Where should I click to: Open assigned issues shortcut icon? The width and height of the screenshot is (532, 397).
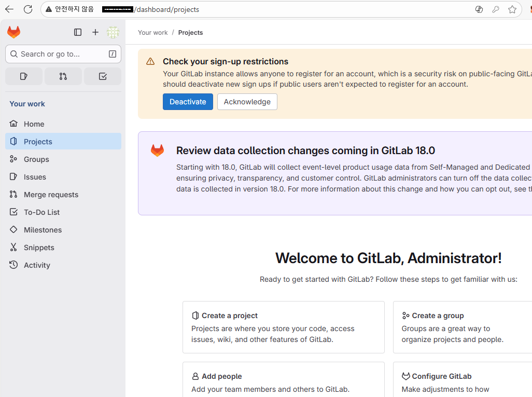24,76
